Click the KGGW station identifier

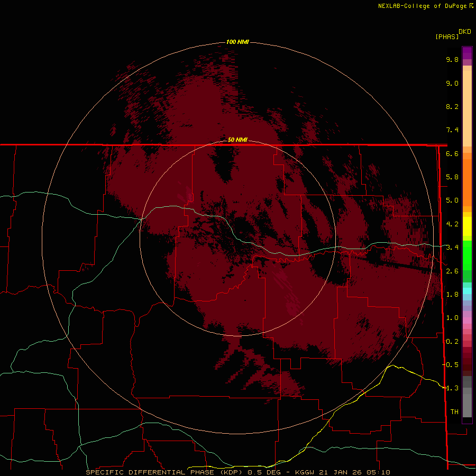pos(306,472)
